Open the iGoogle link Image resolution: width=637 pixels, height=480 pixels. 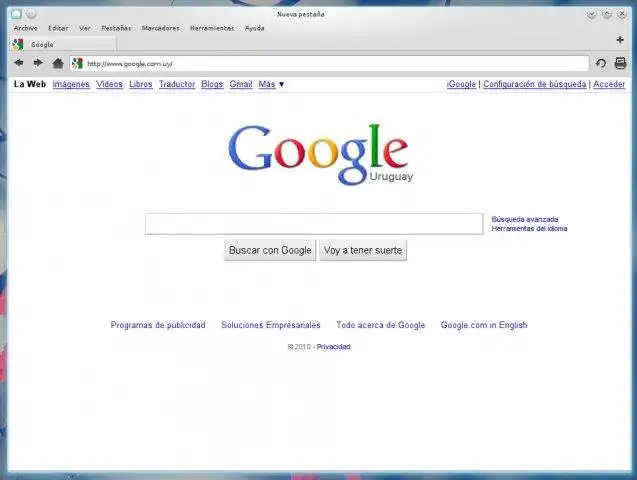coord(461,84)
